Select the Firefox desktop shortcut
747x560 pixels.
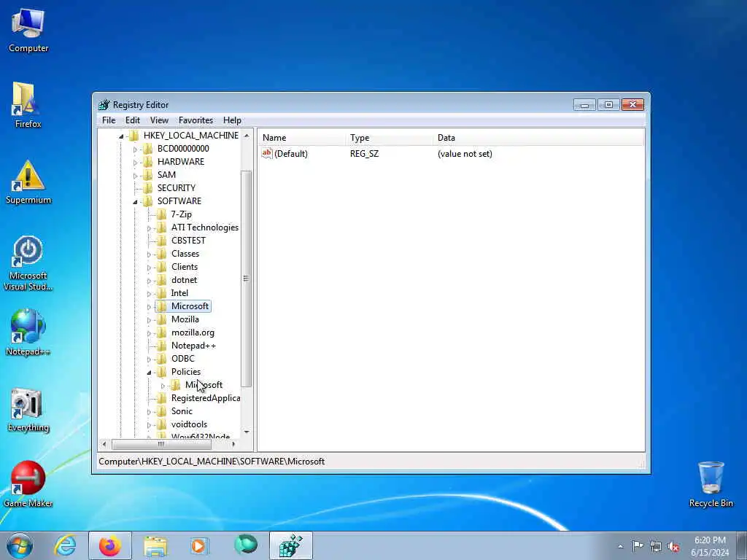pyautogui.click(x=28, y=105)
